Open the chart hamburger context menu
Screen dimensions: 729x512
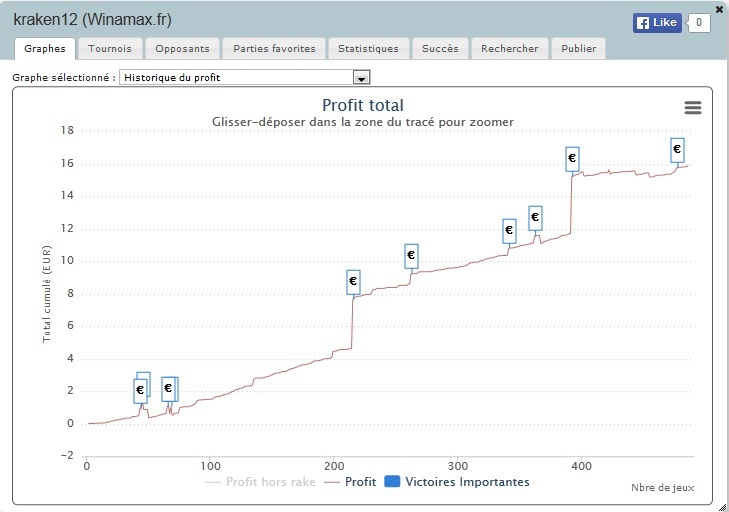click(693, 108)
